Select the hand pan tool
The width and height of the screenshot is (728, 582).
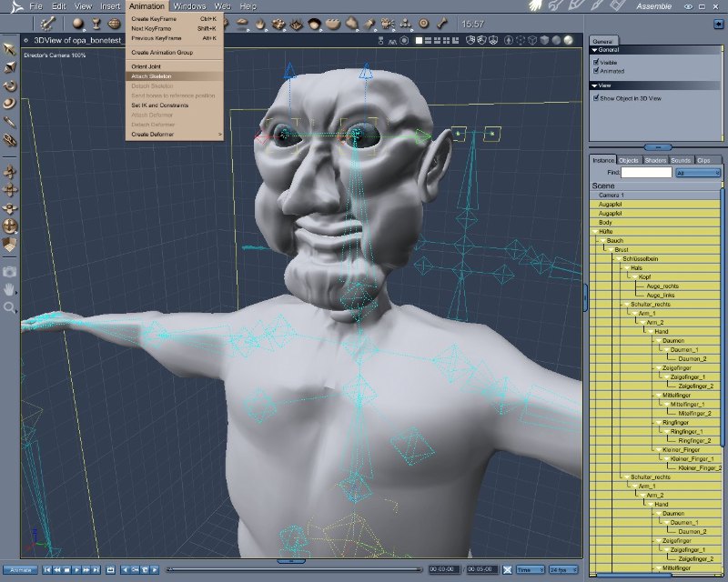(9, 290)
